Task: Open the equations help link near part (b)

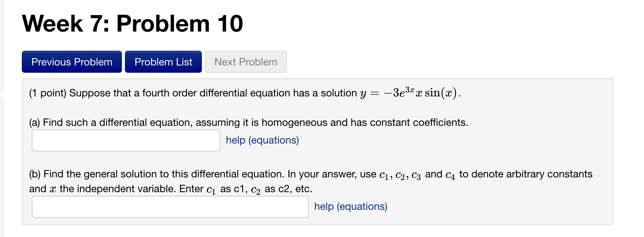Action: tap(351, 206)
